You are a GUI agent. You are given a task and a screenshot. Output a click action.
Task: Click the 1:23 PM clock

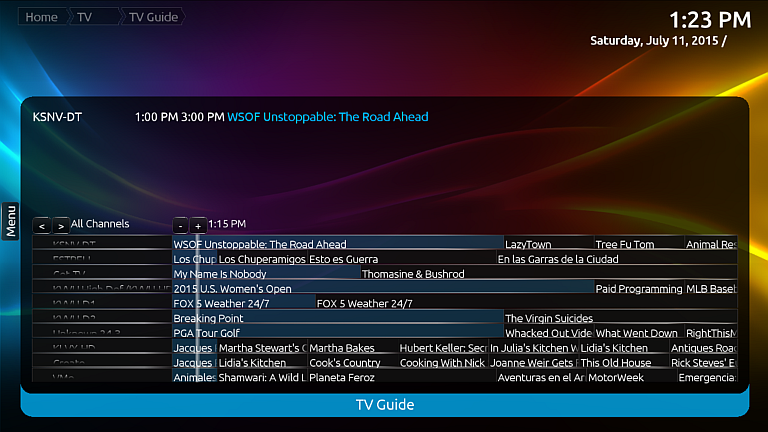click(710, 20)
